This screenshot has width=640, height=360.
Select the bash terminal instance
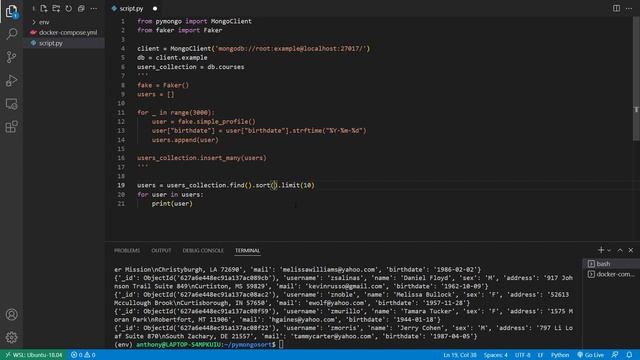pos(611,264)
